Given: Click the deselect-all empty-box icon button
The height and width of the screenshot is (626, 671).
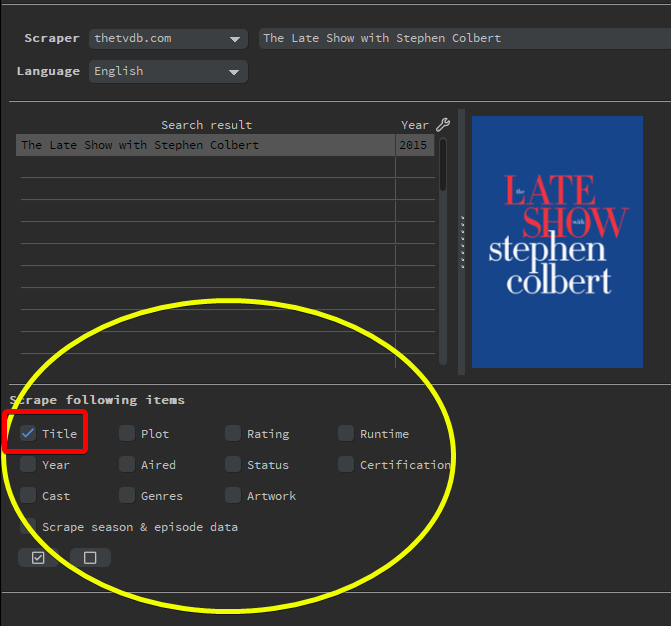Looking at the screenshot, I should point(90,558).
